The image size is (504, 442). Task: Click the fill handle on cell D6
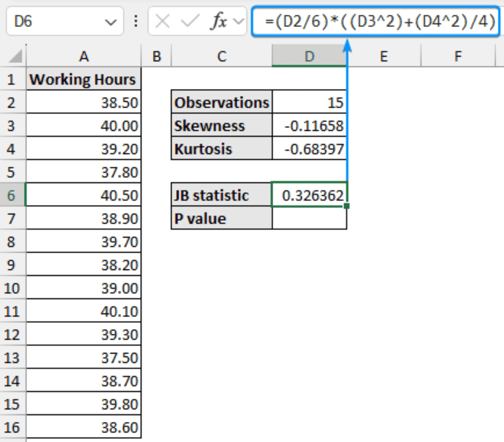tap(346, 206)
